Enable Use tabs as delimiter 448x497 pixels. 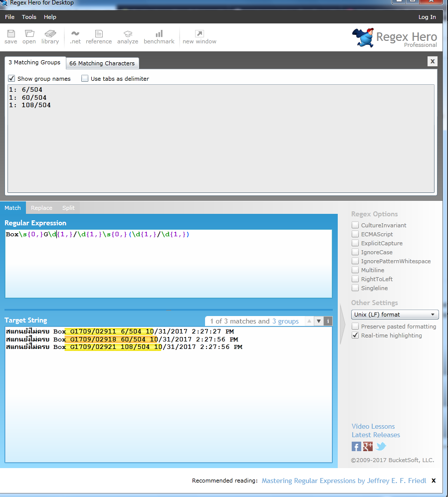tap(85, 79)
